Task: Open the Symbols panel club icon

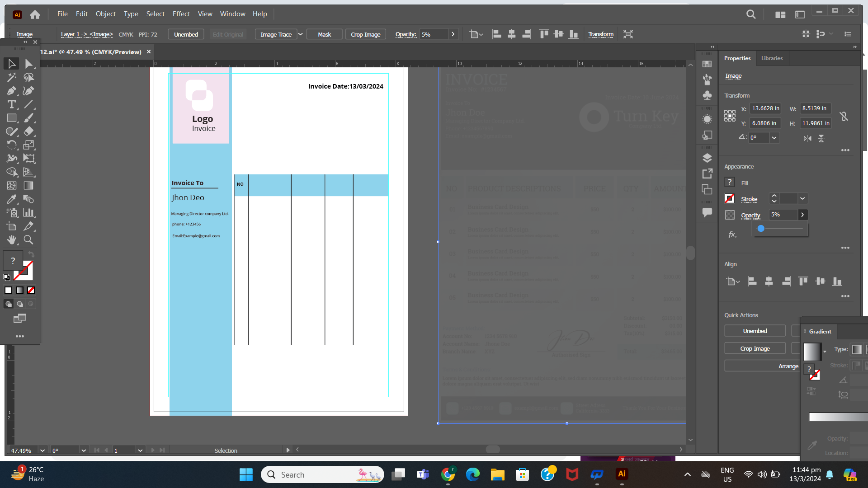Action: 707,95
